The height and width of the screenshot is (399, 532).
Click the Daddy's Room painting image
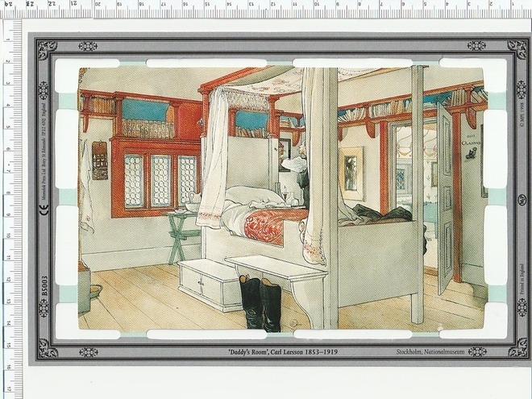282,198
